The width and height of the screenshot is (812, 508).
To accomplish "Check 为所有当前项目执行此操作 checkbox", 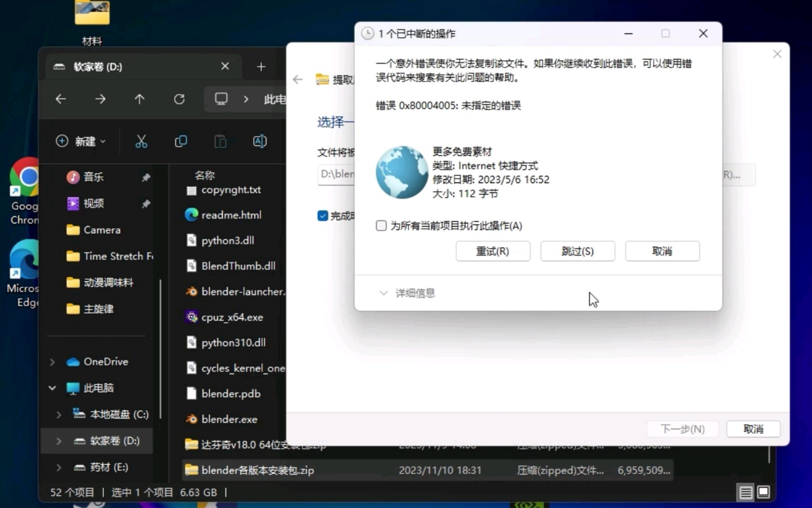I will [381, 226].
